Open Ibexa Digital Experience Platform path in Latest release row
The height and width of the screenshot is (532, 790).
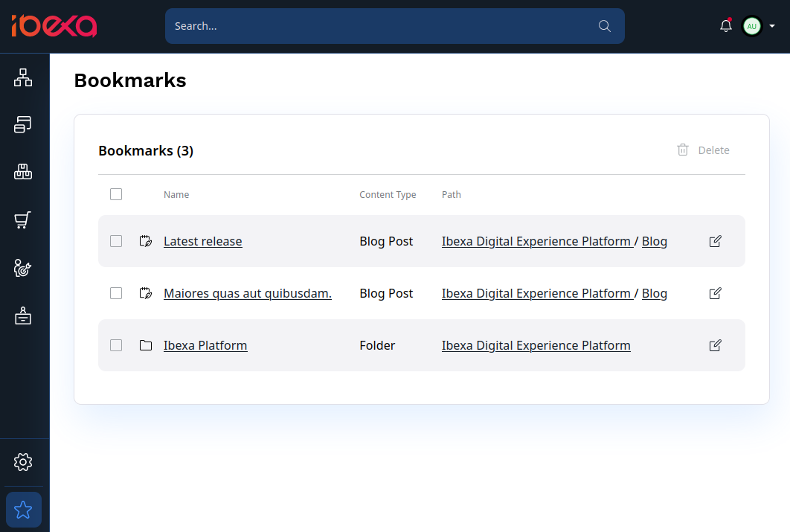click(536, 241)
